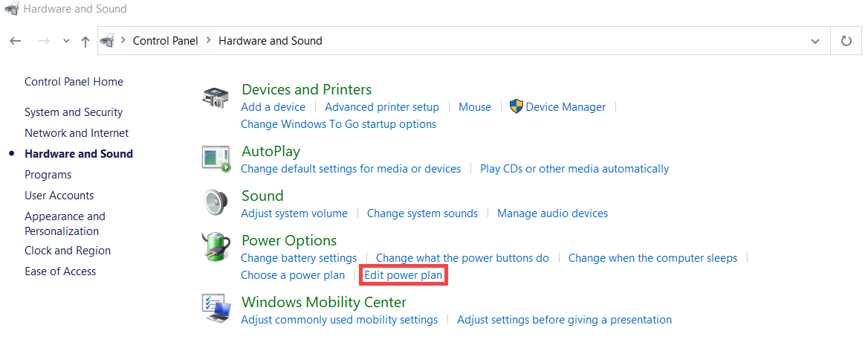The width and height of the screenshot is (868, 357).
Task: Click the Devices and Printers icon
Action: click(216, 97)
